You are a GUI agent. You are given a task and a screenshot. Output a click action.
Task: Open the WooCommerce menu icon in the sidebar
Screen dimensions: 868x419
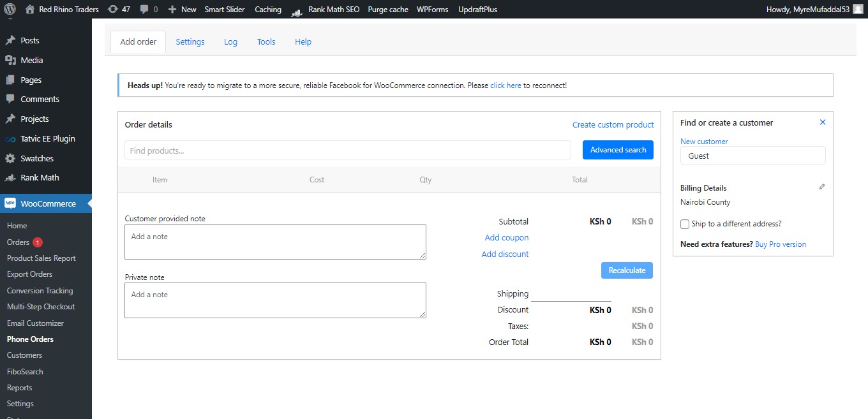10,203
